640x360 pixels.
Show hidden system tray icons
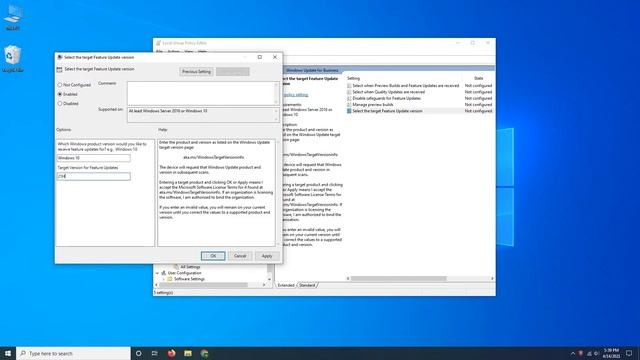573,353
